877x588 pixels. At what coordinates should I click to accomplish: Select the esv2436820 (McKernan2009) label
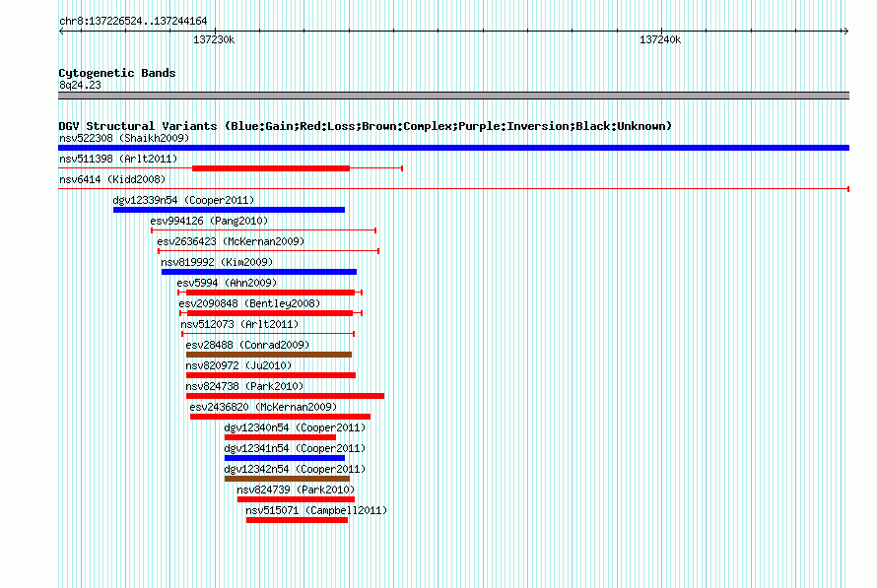coord(263,407)
